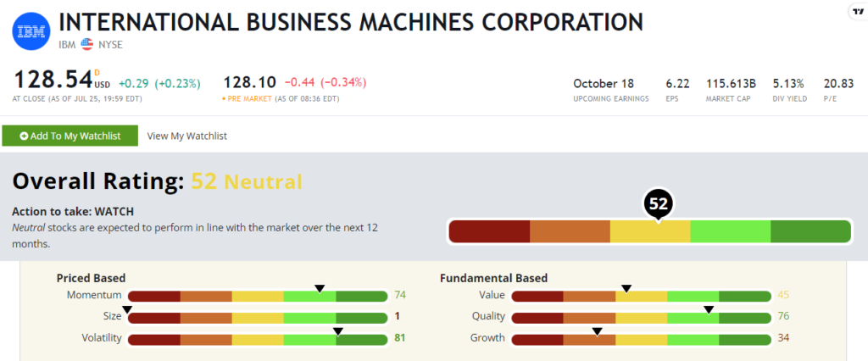
Task: Click the +0.29 (+0.23%) change value
Action: click(x=159, y=84)
